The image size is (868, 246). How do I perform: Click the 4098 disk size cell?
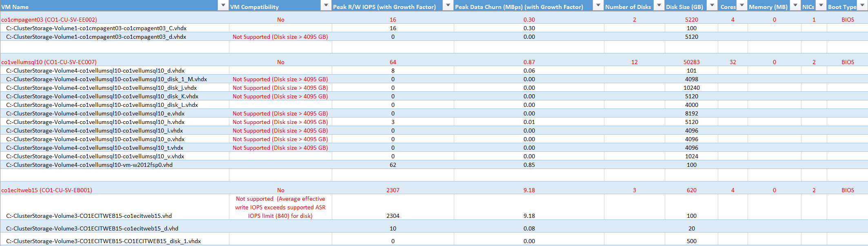pos(692,79)
